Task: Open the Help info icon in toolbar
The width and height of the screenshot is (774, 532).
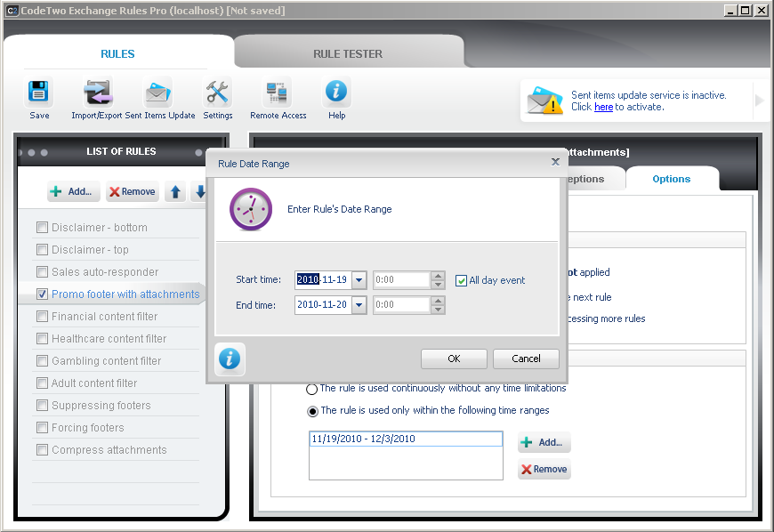Action: pos(336,93)
